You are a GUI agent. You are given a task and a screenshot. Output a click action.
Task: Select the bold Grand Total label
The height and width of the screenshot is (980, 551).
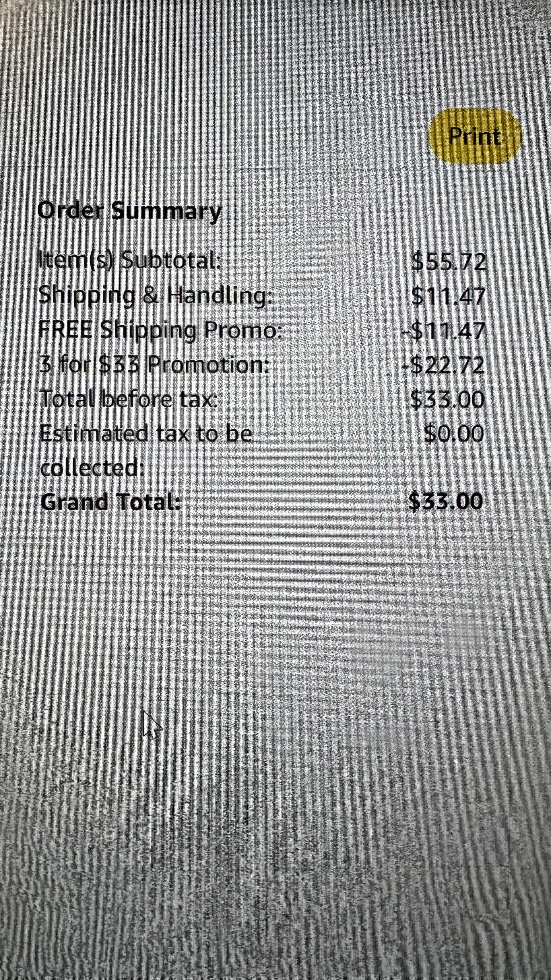tap(110, 501)
